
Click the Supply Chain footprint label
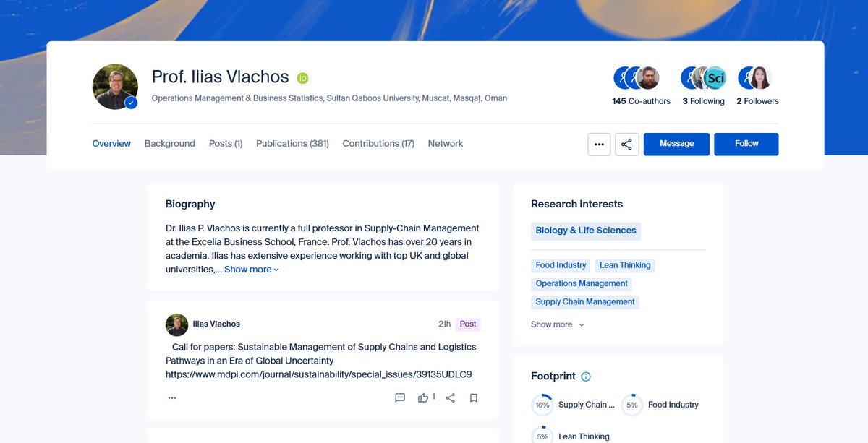point(586,405)
